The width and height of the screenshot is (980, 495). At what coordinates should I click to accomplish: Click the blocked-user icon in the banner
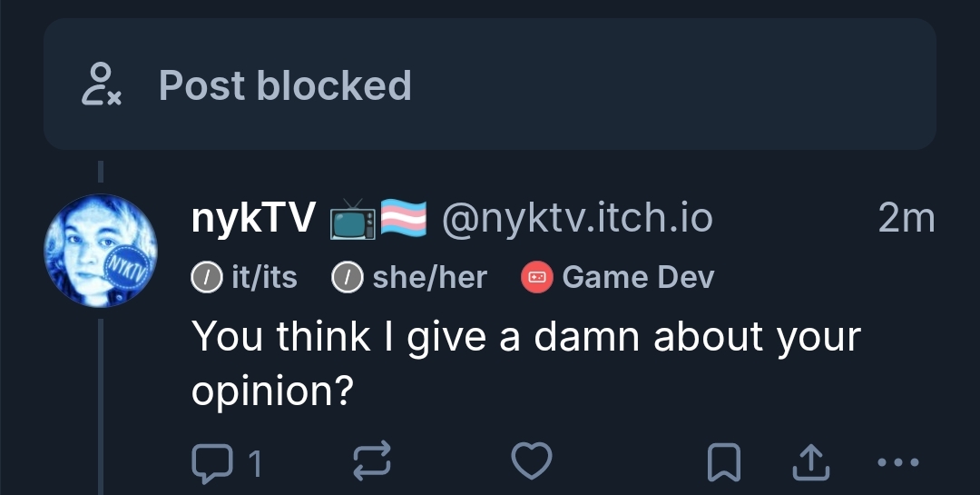click(101, 85)
